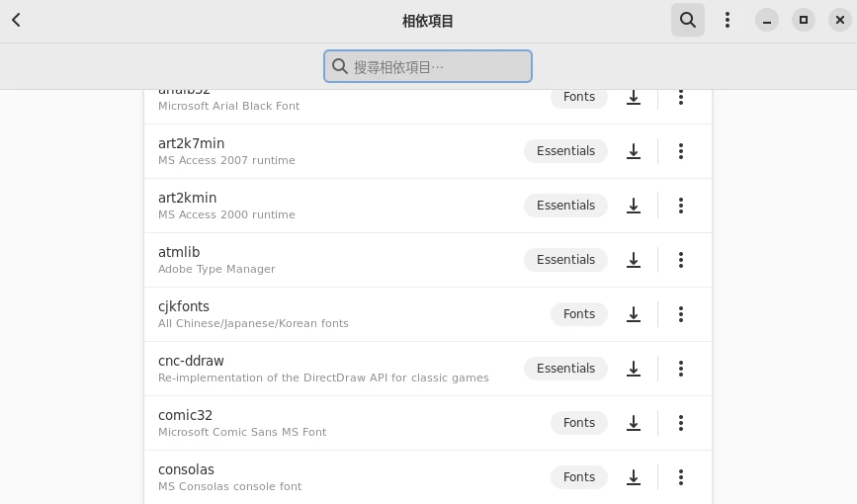Click the back arrow in header

(x=17, y=20)
